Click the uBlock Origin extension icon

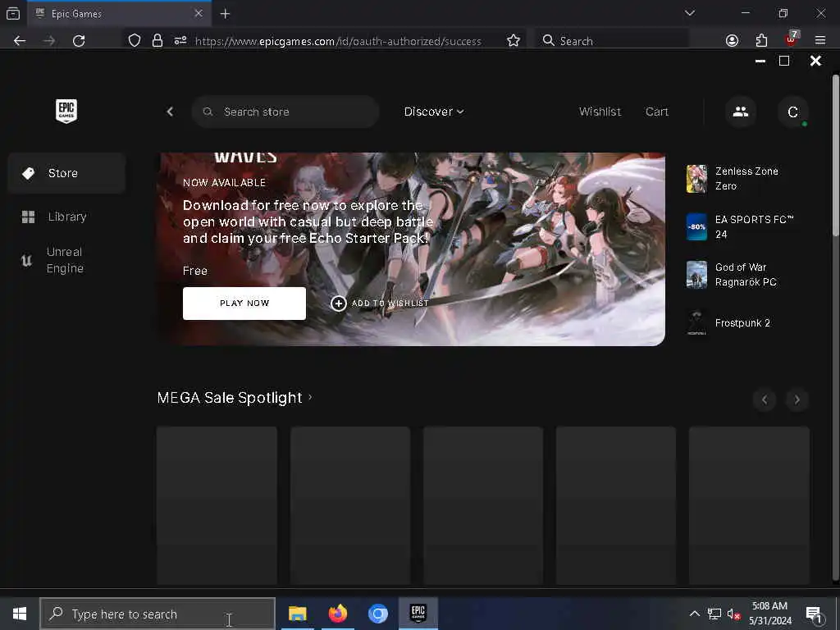click(791, 39)
